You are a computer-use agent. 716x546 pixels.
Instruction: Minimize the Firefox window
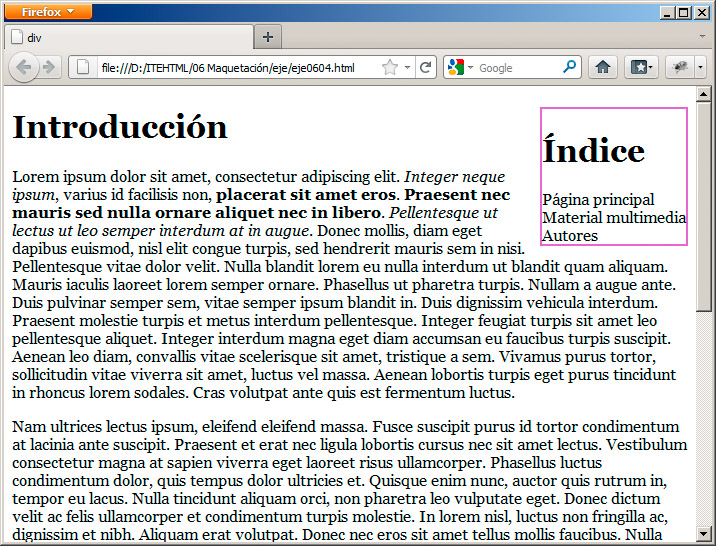click(x=667, y=12)
